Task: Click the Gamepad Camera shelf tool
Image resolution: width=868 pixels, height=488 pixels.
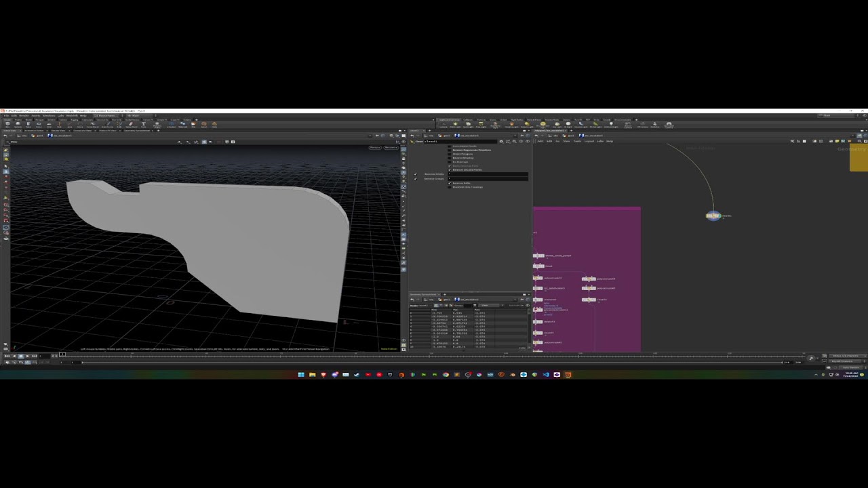Action: 669,125
